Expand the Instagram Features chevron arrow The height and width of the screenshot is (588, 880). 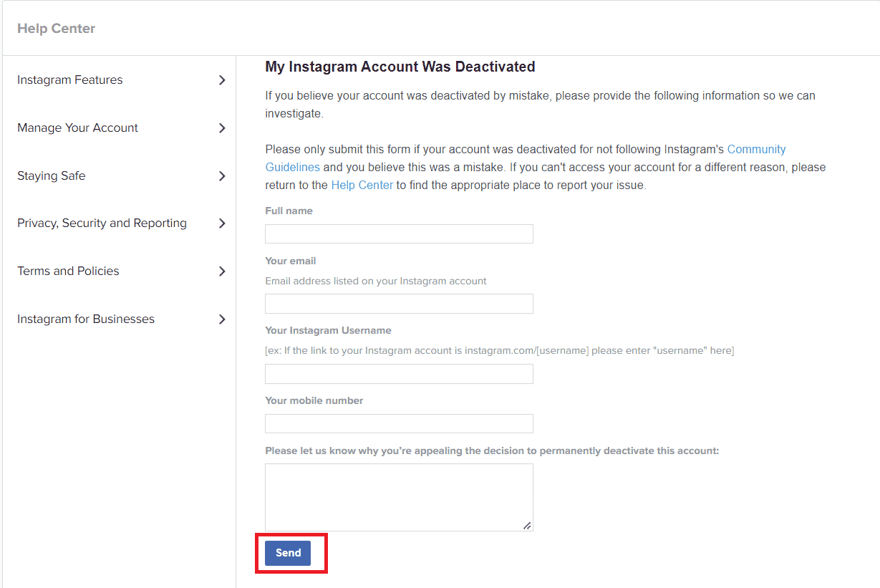(x=222, y=80)
